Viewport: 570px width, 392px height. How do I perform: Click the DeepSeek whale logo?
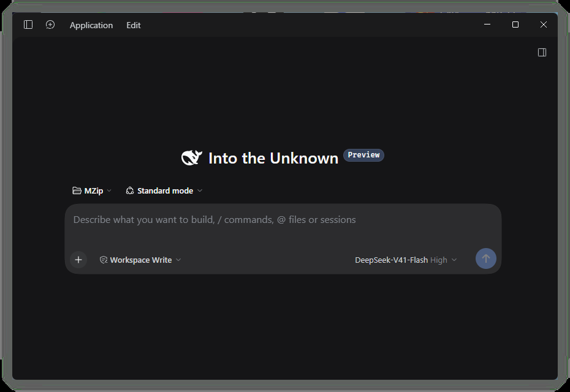click(x=192, y=157)
